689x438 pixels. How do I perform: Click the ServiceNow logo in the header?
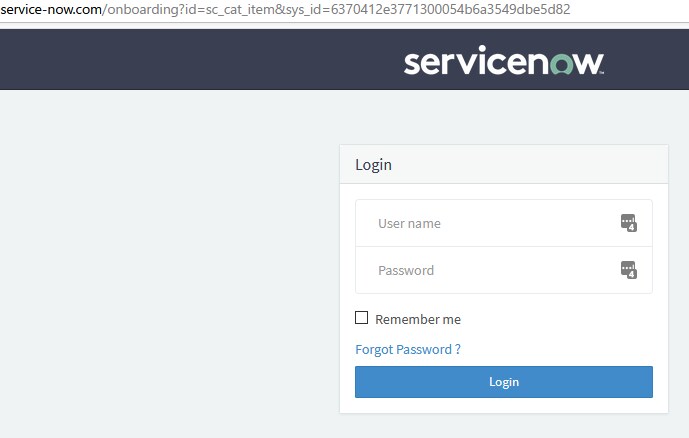(x=503, y=63)
